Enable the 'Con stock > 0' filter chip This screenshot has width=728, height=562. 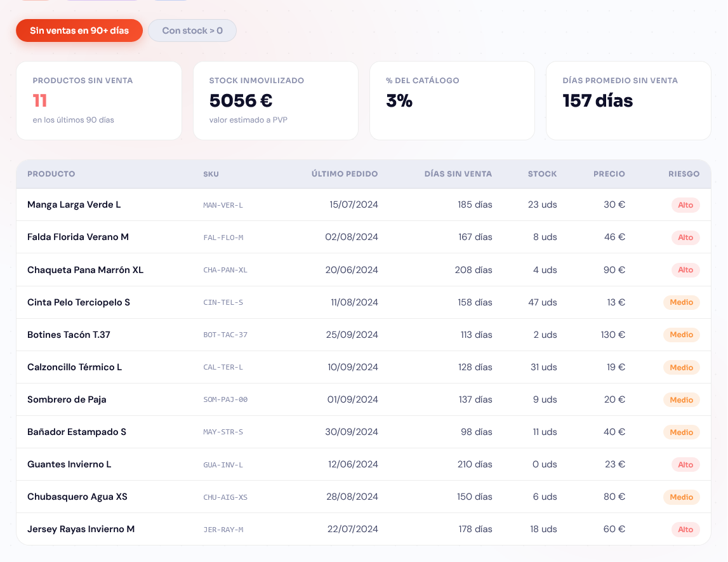click(192, 30)
